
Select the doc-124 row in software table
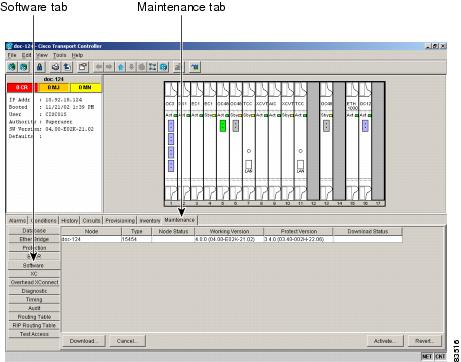click(232, 239)
